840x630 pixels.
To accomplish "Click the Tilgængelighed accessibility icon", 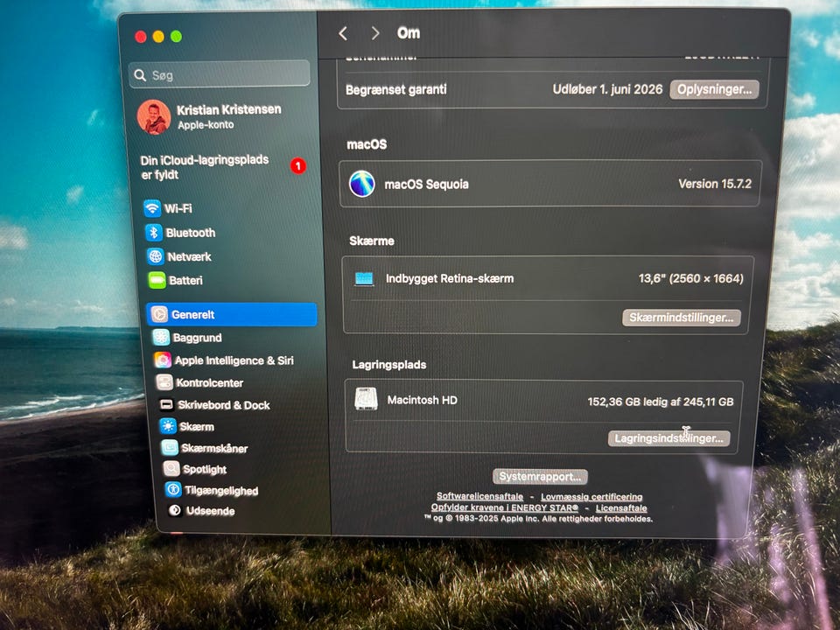I will pyautogui.click(x=173, y=490).
